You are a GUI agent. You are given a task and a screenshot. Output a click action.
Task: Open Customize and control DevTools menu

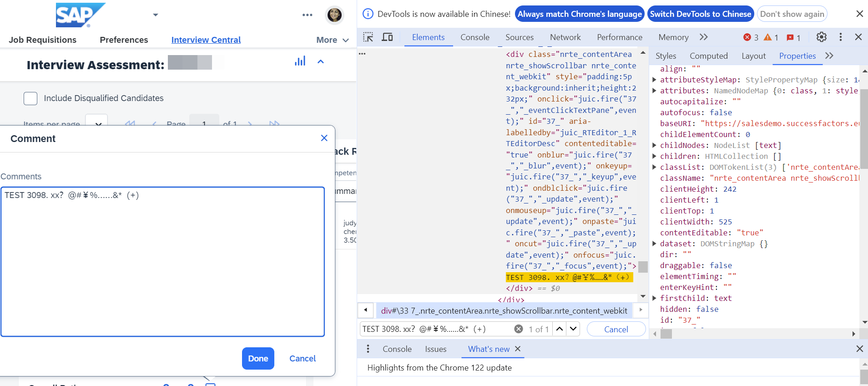(841, 37)
